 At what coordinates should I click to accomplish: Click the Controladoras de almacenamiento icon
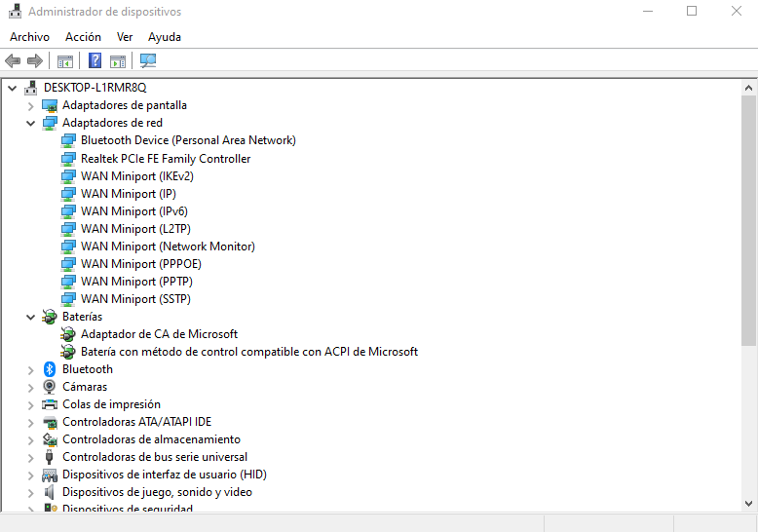click(50, 439)
